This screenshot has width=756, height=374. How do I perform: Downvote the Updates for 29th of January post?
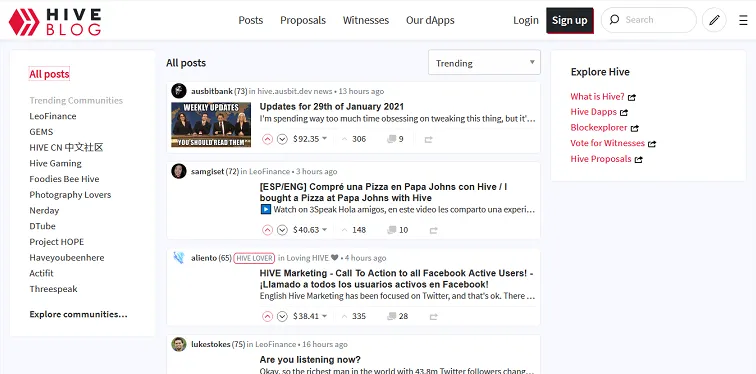tap(283, 139)
